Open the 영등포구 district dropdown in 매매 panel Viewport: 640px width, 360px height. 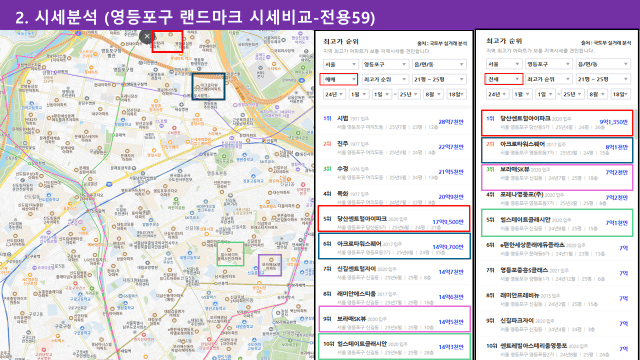385,64
